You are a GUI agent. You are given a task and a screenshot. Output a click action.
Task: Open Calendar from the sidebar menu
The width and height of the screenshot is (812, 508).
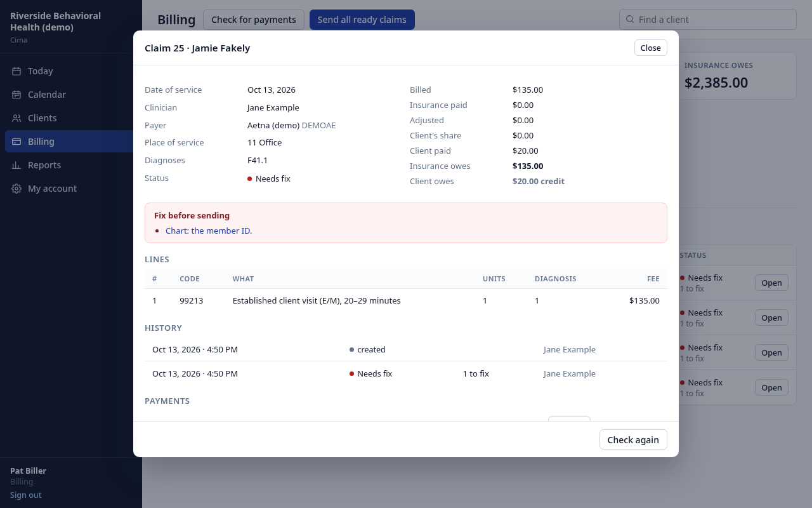click(71, 95)
